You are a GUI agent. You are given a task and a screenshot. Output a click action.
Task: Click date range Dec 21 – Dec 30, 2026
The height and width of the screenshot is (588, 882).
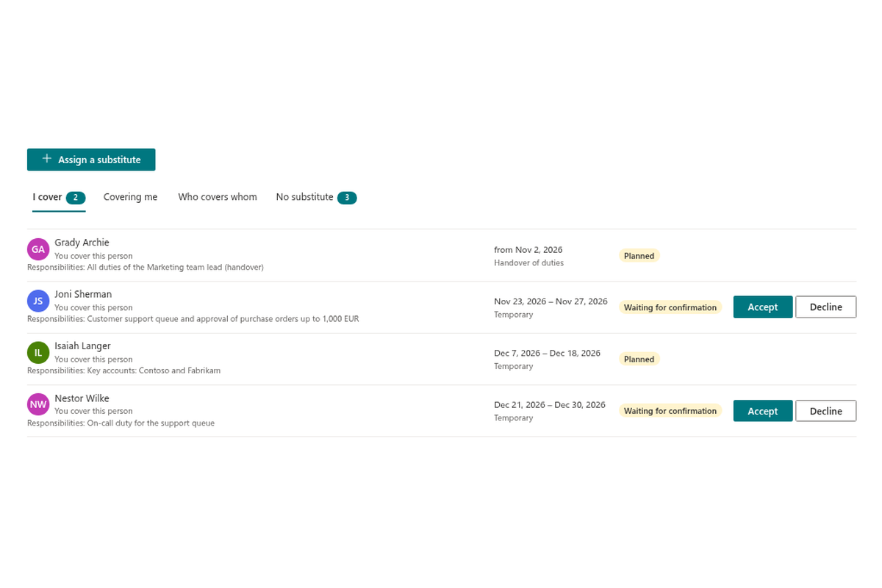tap(550, 405)
